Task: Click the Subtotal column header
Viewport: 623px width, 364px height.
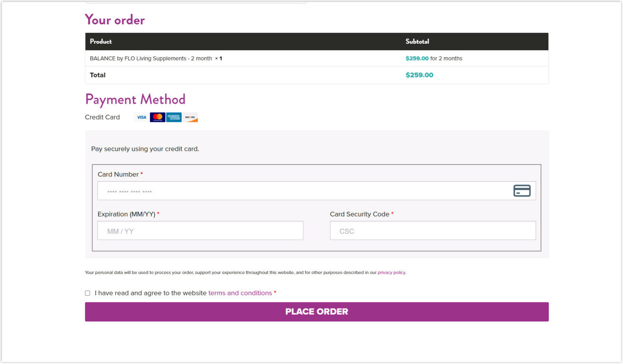Action: 417,41
